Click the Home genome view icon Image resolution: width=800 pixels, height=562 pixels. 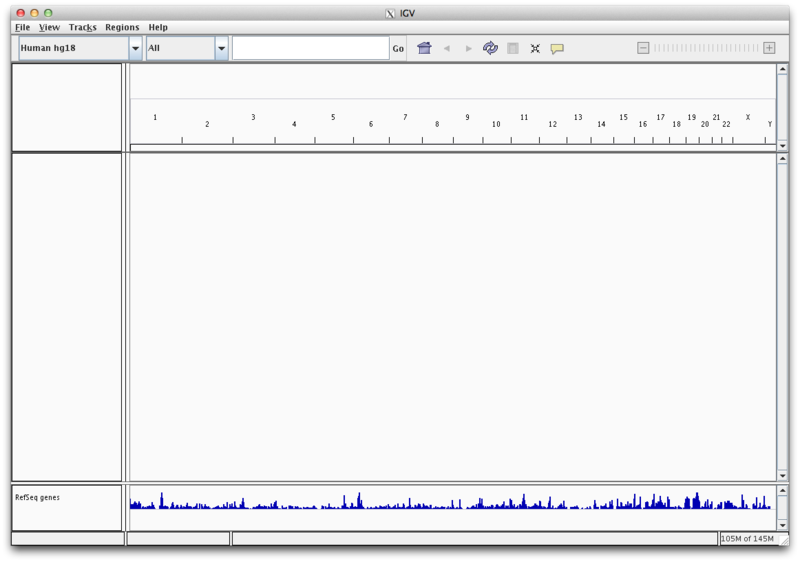pos(424,48)
